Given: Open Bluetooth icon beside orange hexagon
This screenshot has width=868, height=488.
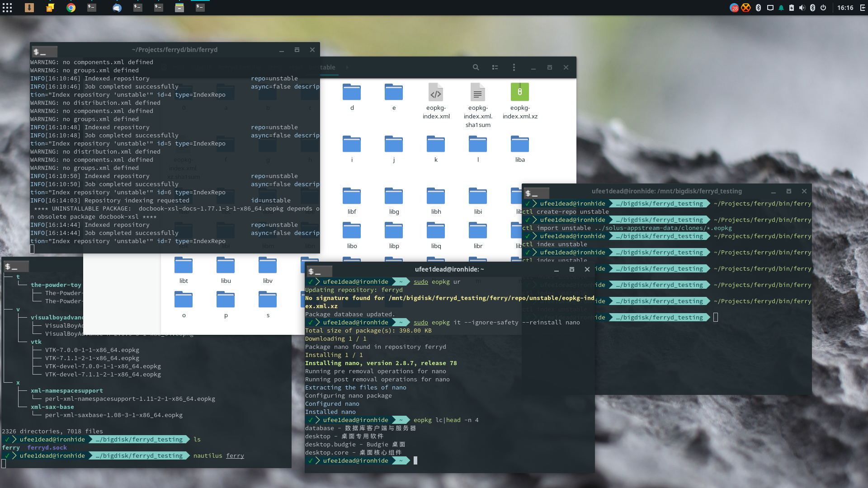Looking at the screenshot, I should point(758,8).
